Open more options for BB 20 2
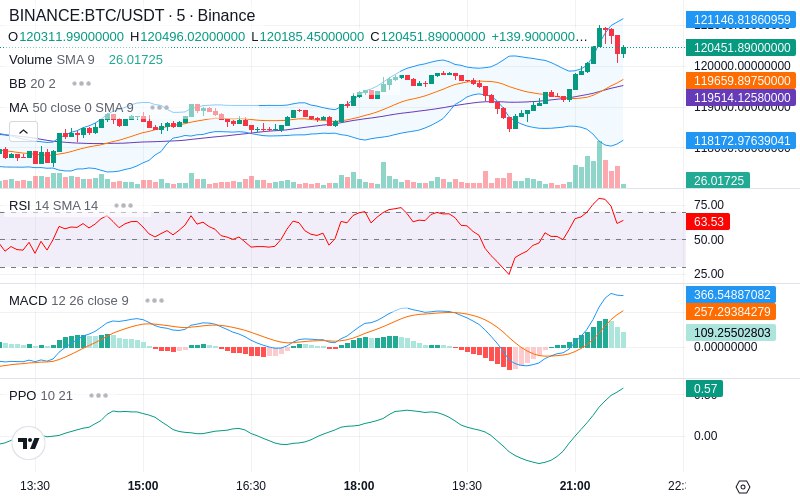800x500 pixels. [x=81, y=84]
